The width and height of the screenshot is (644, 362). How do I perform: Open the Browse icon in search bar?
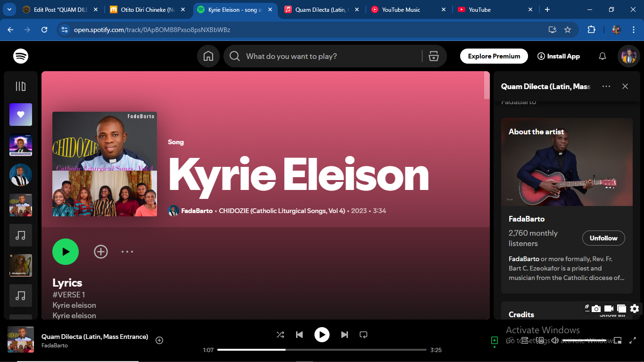[x=434, y=56]
